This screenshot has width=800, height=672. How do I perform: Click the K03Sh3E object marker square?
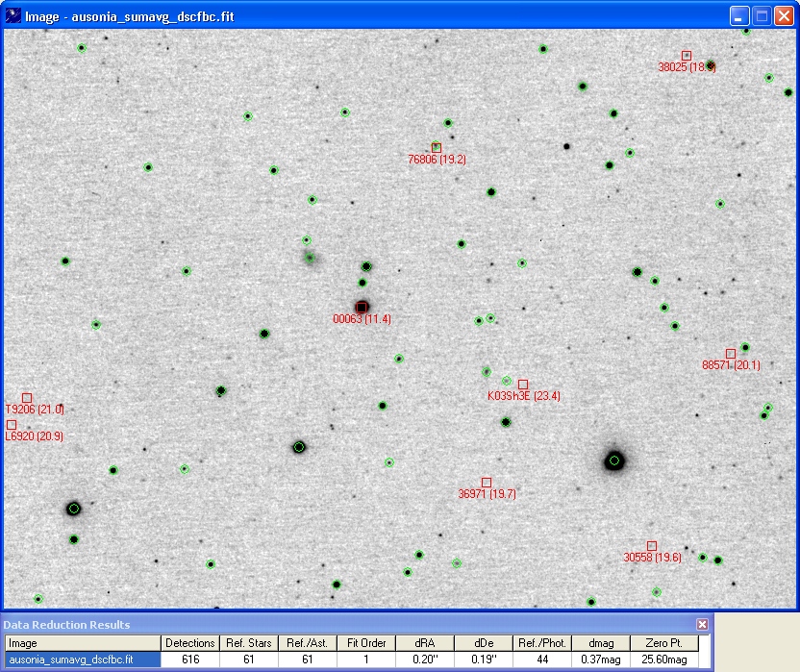[x=523, y=384]
